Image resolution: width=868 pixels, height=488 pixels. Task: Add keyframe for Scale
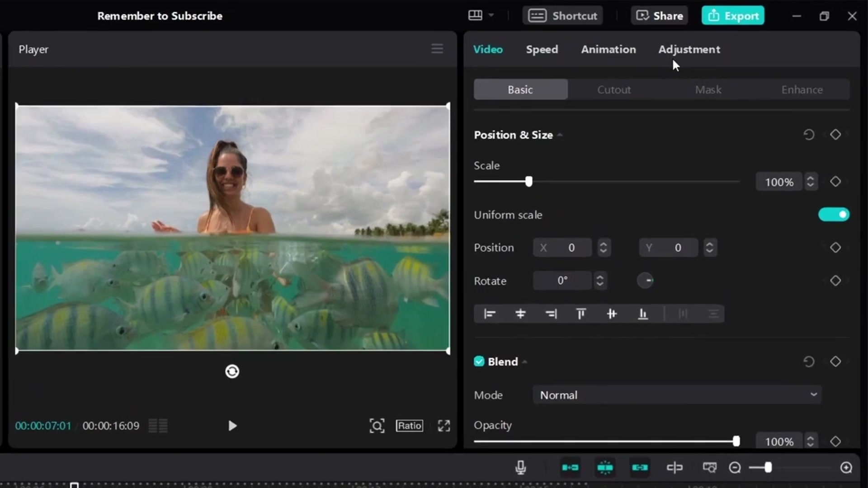tap(835, 182)
